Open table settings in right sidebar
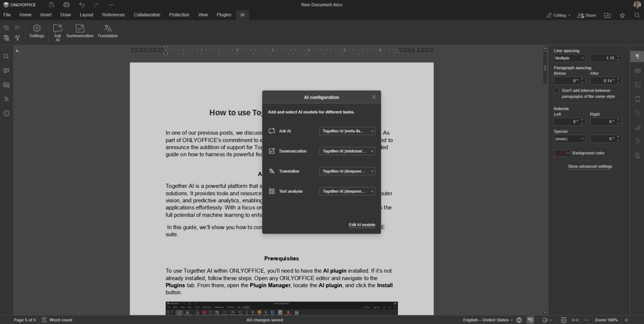644x324 pixels. 637,71
